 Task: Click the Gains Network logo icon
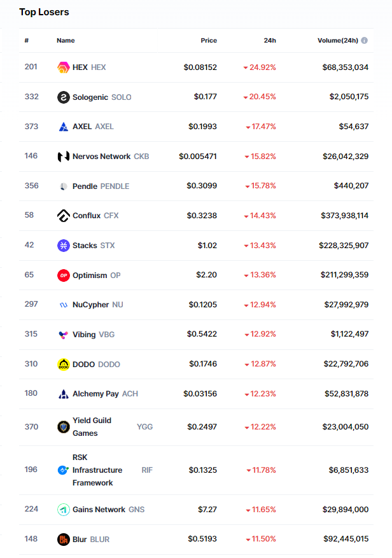click(63, 510)
